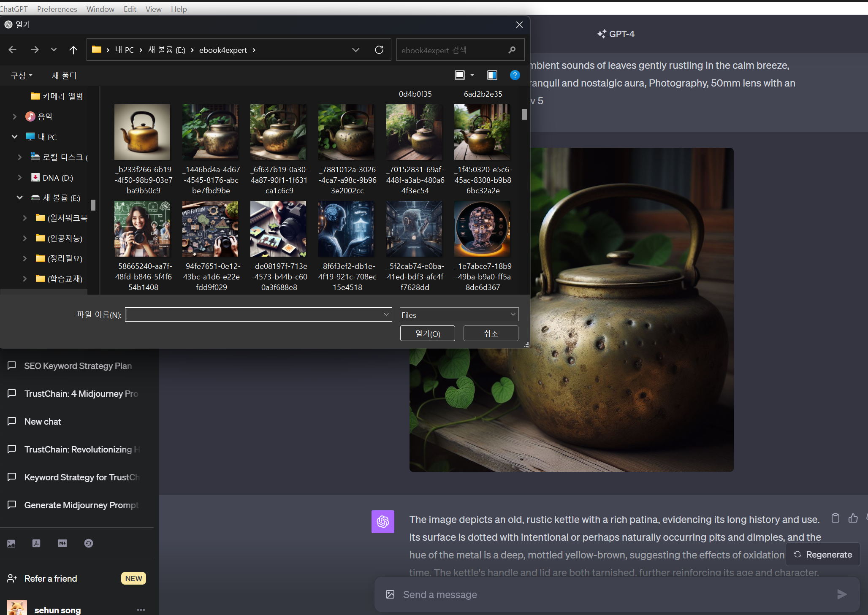The height and width of the screenshot is (615, 868).
Task: Copy the assistant response with clipboard icon
Action: 835,518
